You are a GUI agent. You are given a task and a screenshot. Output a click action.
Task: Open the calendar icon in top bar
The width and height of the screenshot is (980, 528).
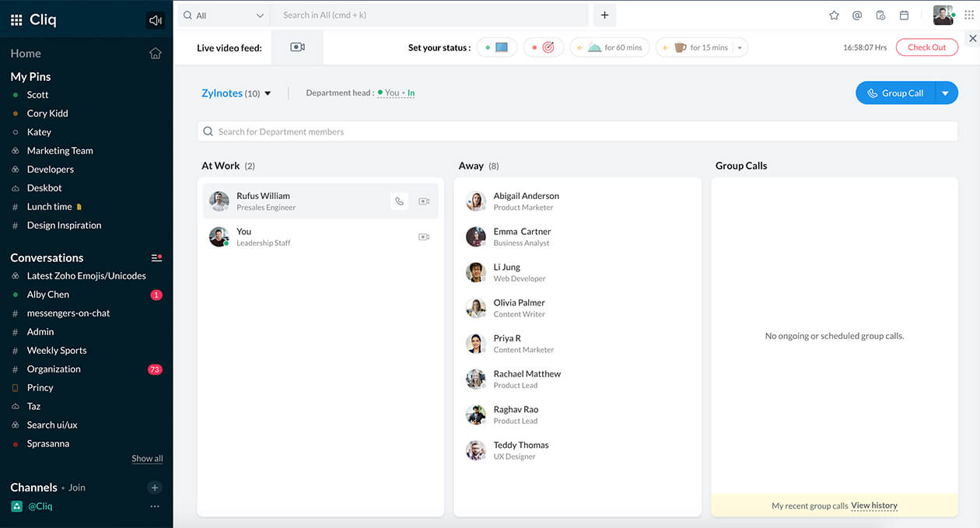click(904, 16)
